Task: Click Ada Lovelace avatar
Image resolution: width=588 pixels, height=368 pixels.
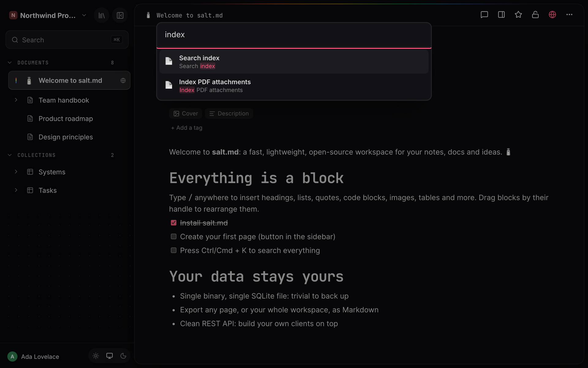Action: coord(12,356)
